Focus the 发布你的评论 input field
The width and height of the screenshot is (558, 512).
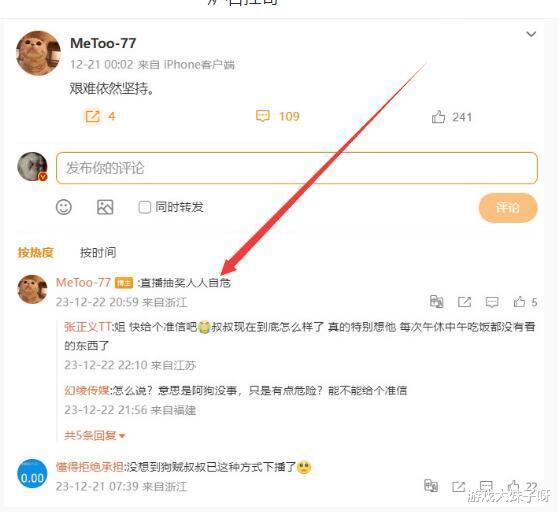coord(297,168)
